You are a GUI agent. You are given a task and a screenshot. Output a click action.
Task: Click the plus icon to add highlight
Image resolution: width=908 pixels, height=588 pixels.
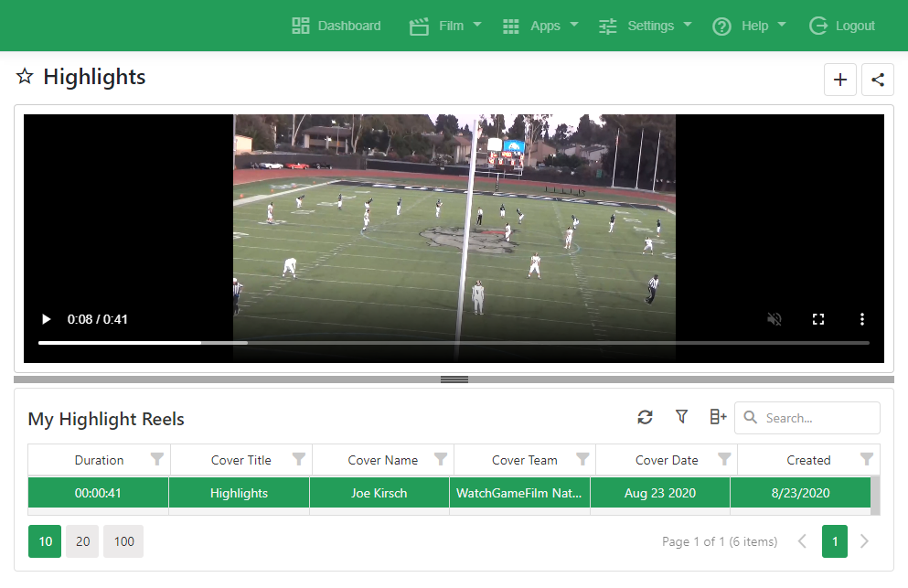pos(840,80)
